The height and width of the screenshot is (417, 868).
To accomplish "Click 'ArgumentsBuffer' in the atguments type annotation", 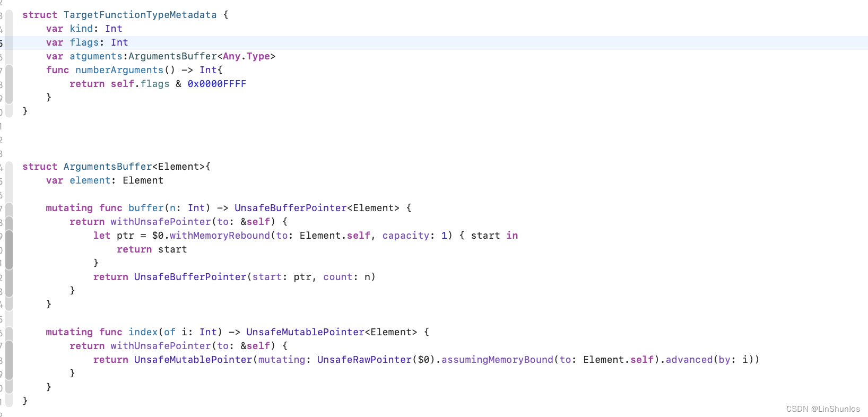I will tap(172, 56).
